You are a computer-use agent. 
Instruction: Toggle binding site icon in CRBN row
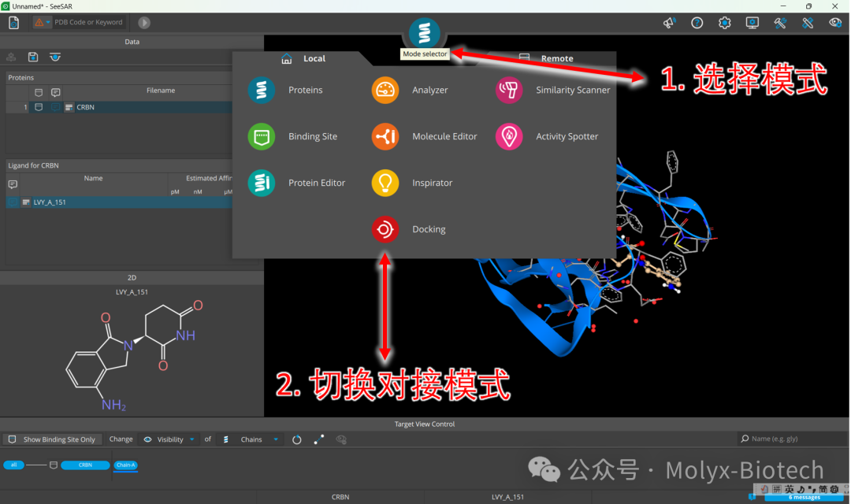coord(39,107)
